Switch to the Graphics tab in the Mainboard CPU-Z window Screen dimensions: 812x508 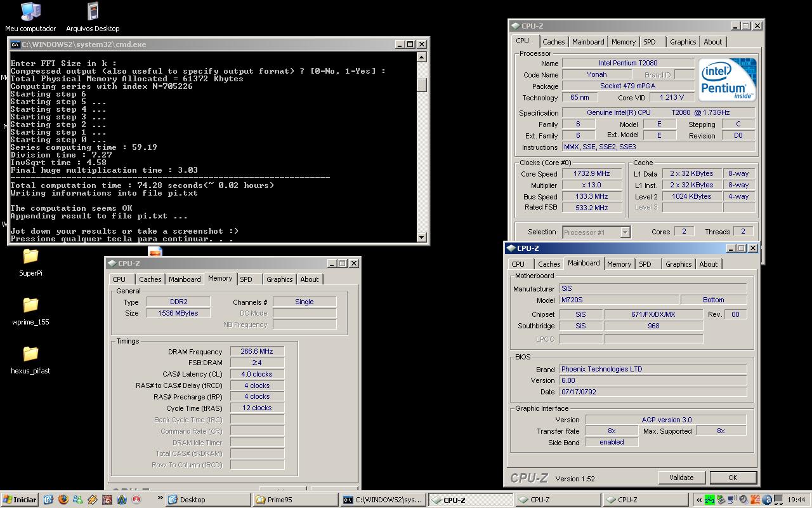coord(679,264)
